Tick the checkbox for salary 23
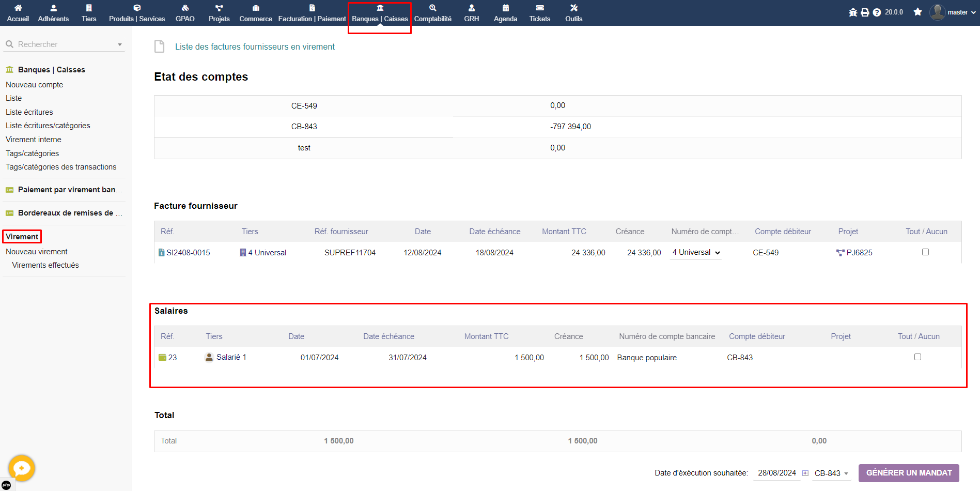This screenshot has height=491, width=980. (x=917, y=357)
